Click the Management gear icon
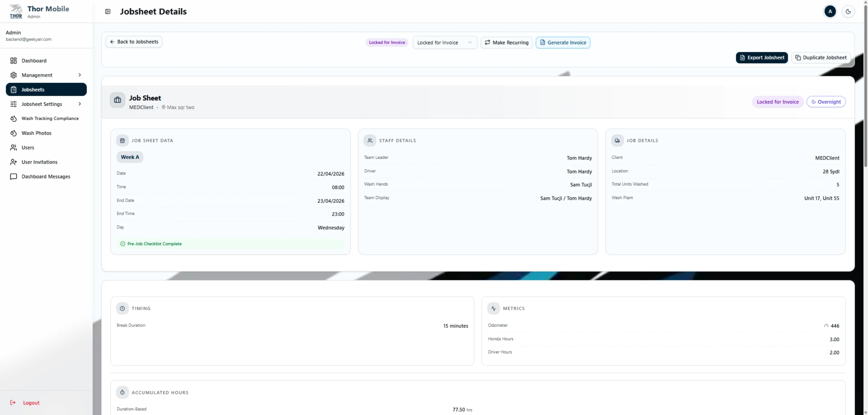 [x=14, y=75]
